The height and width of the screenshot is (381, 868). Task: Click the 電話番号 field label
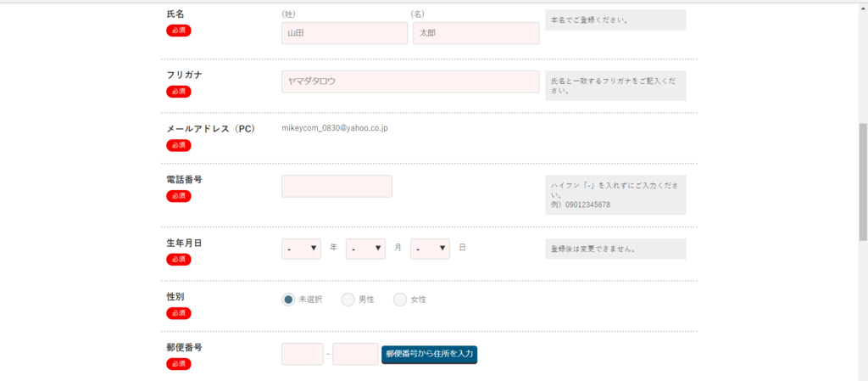pyautogui.click(x=184, y=179)
